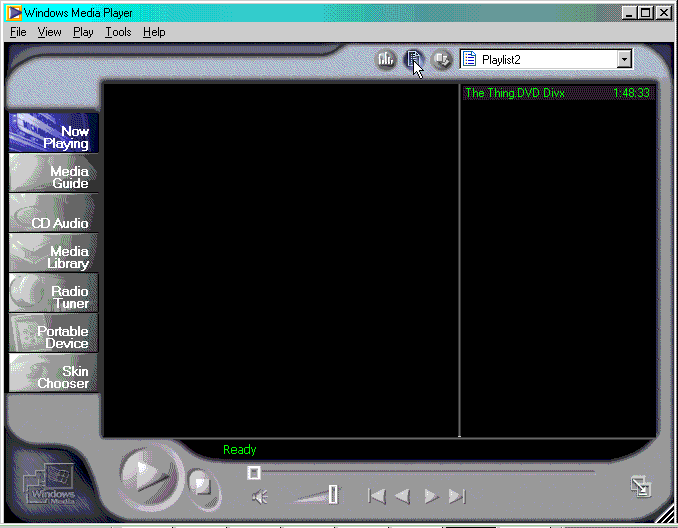The height and width of the screenshot is (528, 678).
Task: Click the equalizer and settings toggle icon
Action: (386, 59)
